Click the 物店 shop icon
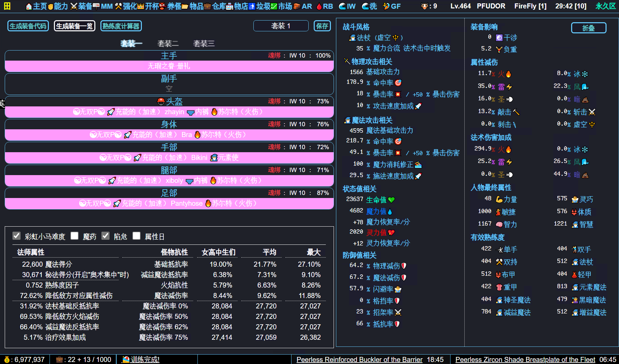Screen dimensions: 619x364 pos(229,6)
